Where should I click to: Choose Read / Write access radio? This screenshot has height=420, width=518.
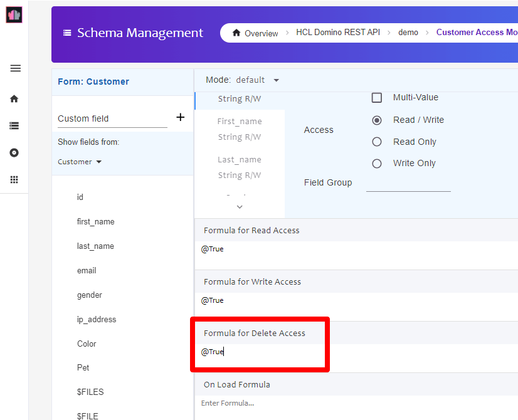377,120
